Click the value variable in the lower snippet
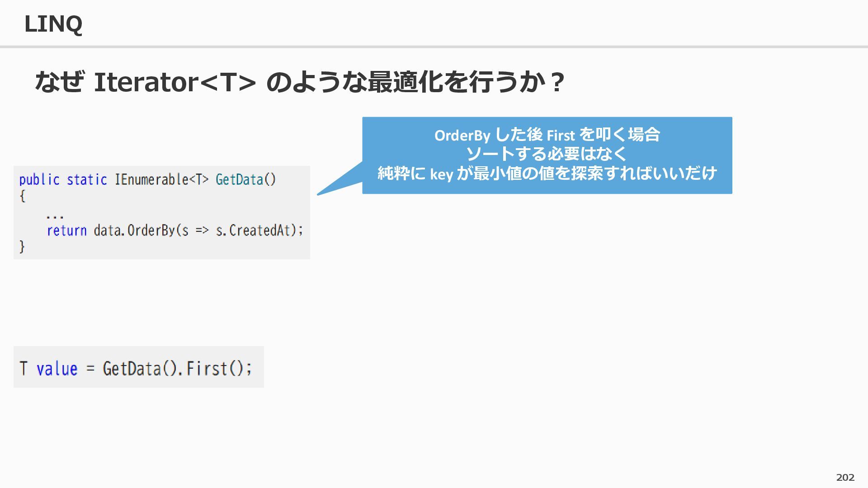868x488 pixels. click(x=57, y=369)
